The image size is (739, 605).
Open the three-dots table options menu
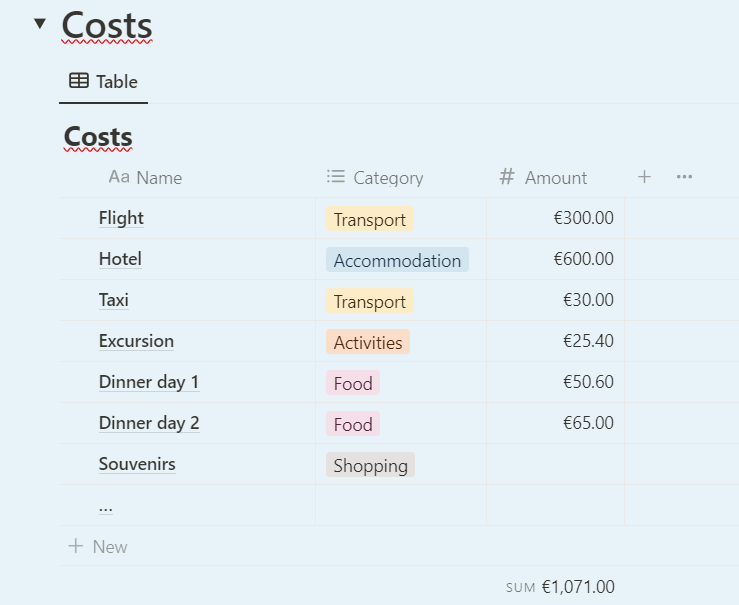(x=684, y=177)
